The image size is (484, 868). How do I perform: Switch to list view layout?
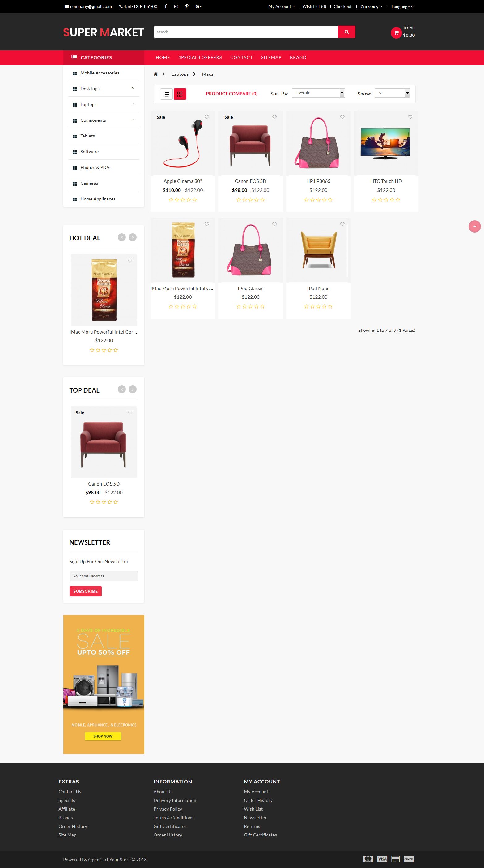point(166,94)
